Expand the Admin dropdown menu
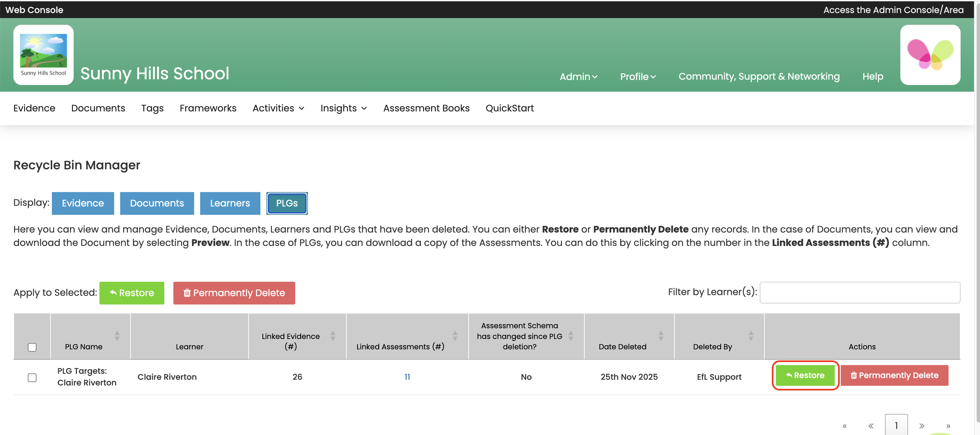The image size is (980, 435). click(578, 76)
